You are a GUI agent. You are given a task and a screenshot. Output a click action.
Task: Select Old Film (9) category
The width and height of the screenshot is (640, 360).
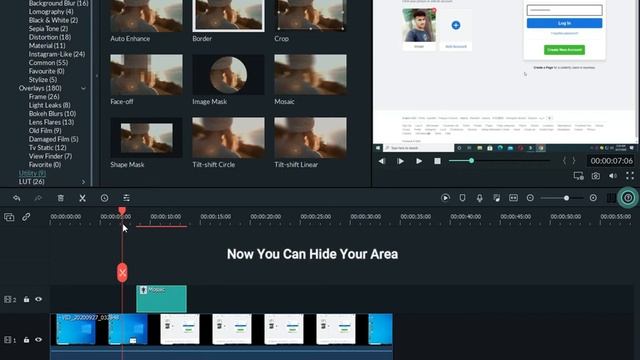click(45, 131)
